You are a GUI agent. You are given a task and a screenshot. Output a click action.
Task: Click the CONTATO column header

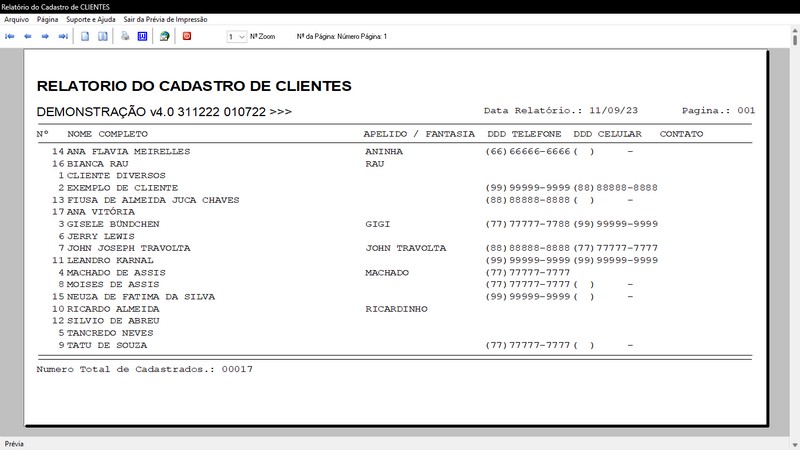coord(681,134)
